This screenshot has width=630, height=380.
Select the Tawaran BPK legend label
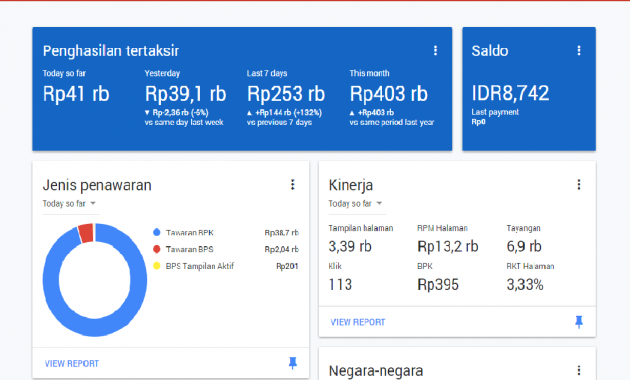click(x=190, y=233)
